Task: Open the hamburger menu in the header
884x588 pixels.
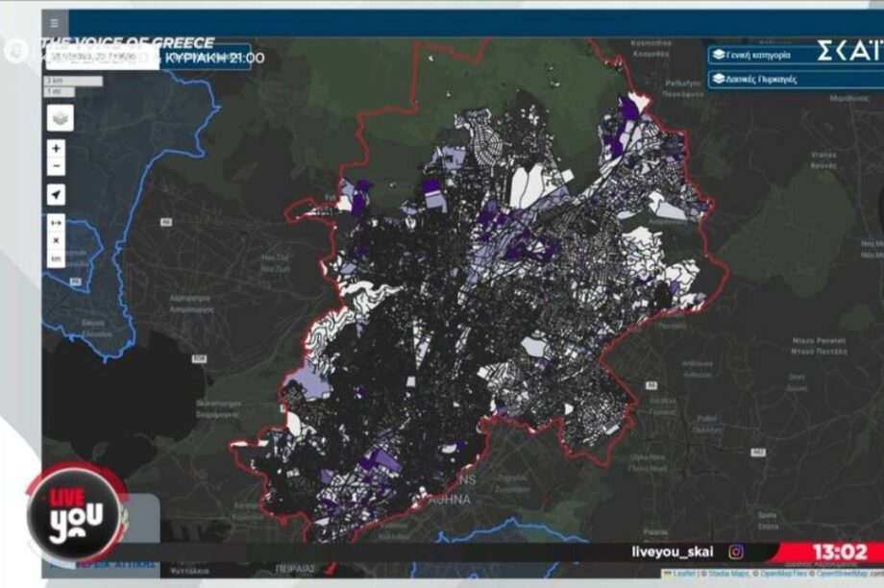Action: point(54,23)
